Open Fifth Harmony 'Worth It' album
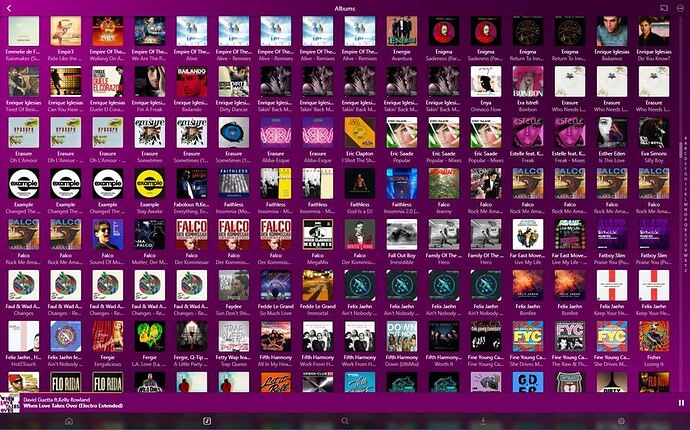The height and width of the screenshot is (430, 690). (444, 336)
